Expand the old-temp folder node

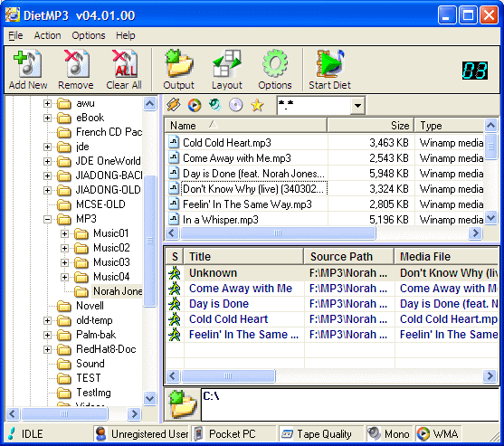47,320
